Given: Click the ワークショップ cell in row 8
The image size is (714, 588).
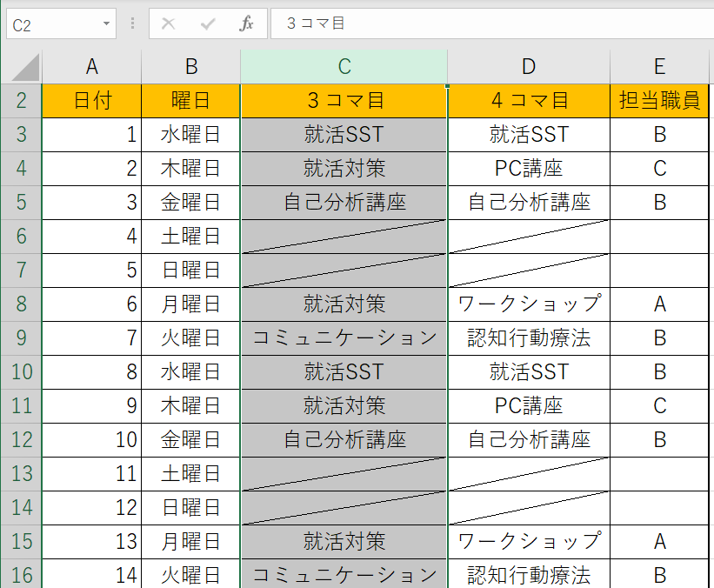Looking at the screenshot, I should (x=529, y=304).
